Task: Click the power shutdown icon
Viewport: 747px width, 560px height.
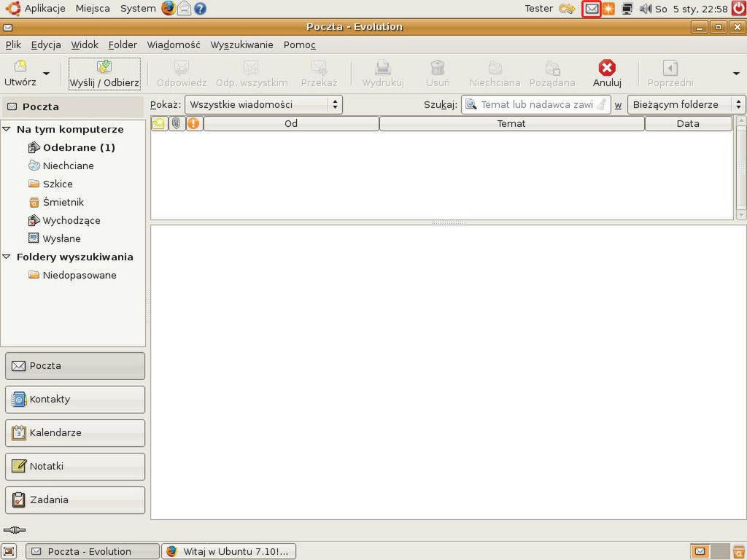Action: click(x=739, y=8)
